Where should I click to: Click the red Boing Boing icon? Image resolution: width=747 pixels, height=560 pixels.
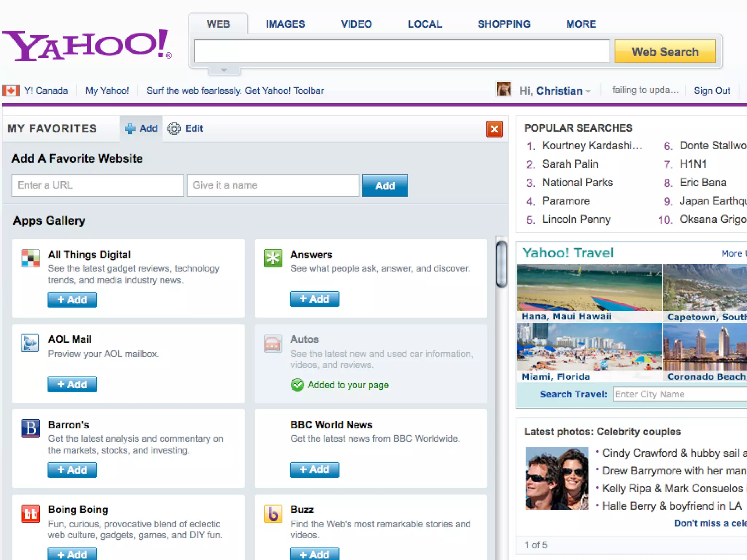click(31, 514)
